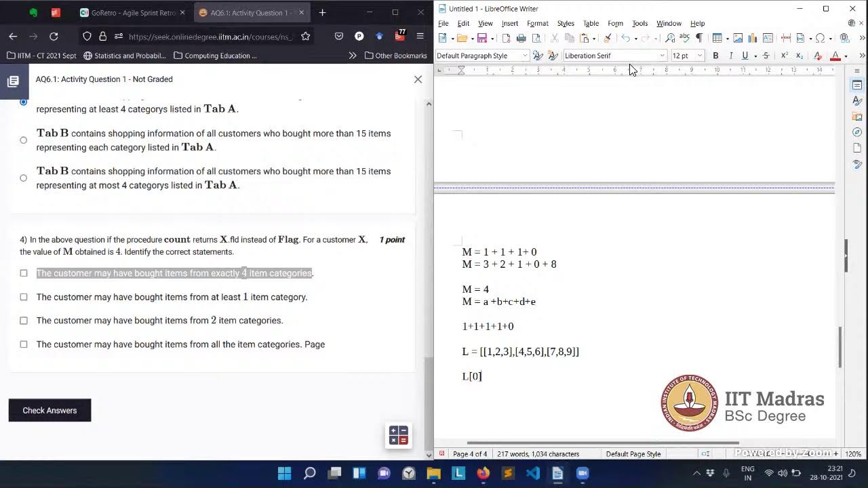Click the Insert Image icon
This screenshot has height=488, width=868.
click(738, 38)
